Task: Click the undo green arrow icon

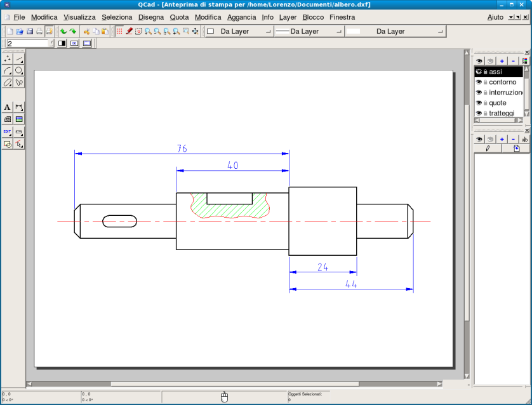Action: pos(63,31)
